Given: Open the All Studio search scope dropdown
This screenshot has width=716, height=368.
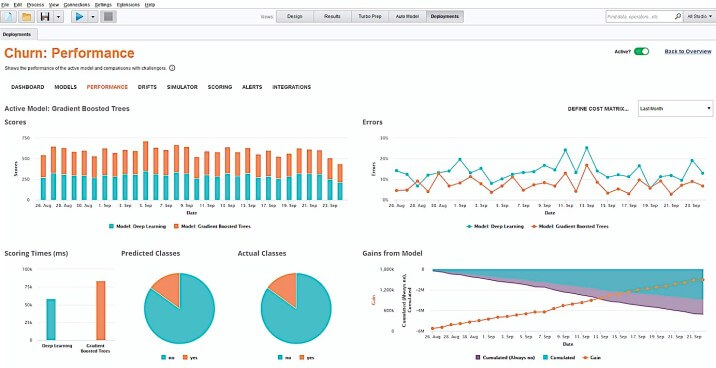Looking at the screenshot, I should [699, 16].
